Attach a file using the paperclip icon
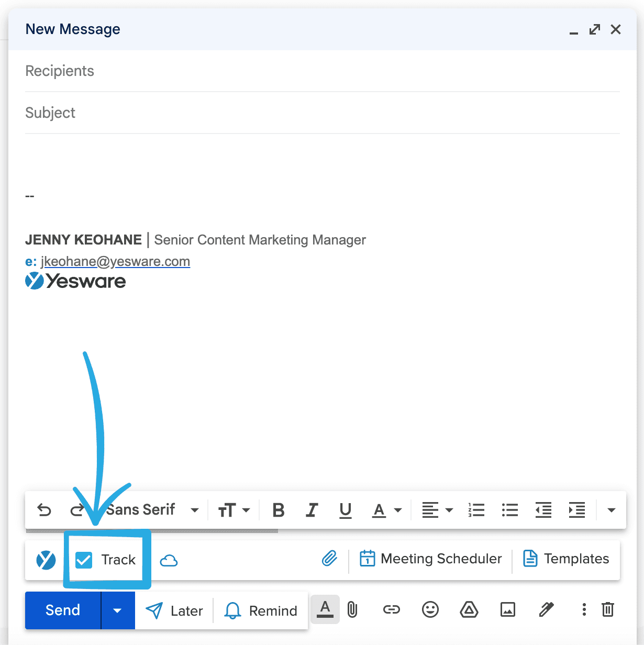 [x=352, y=610]
